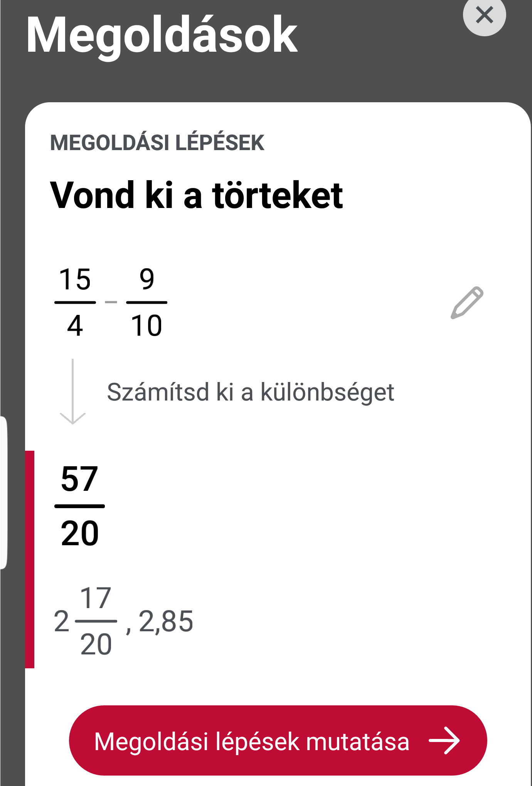Tap the denominator 10 in the second fraction

146,326
